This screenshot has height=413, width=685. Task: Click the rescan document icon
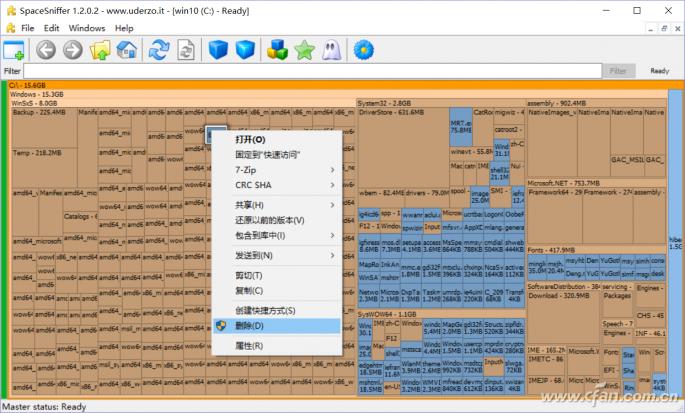pyautogui.click(x=186, y=50)
